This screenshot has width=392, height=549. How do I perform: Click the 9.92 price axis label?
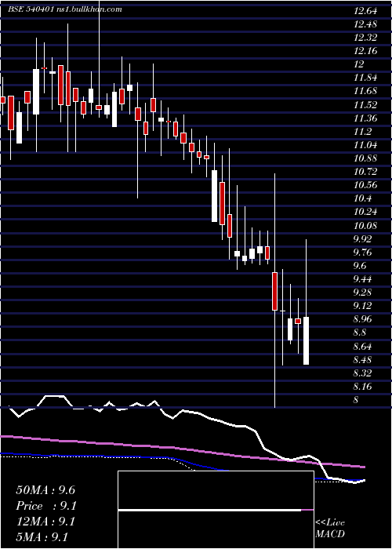[x=363, y=238]
